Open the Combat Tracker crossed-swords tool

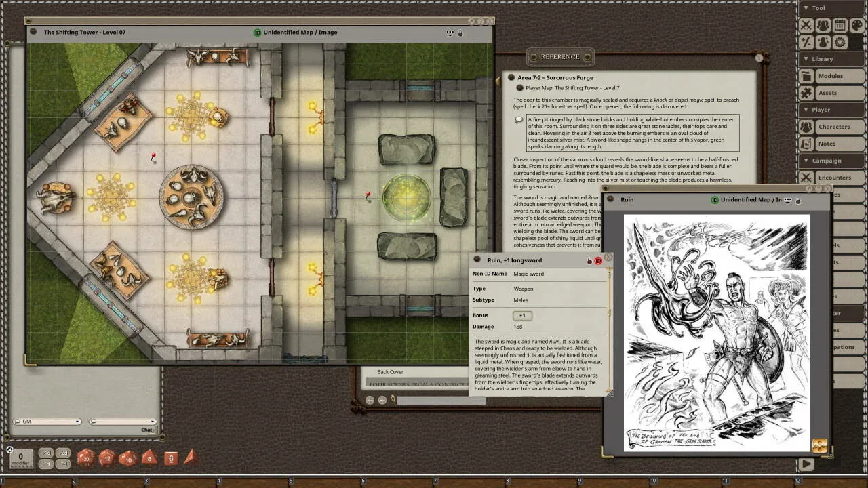pos(806,26)
